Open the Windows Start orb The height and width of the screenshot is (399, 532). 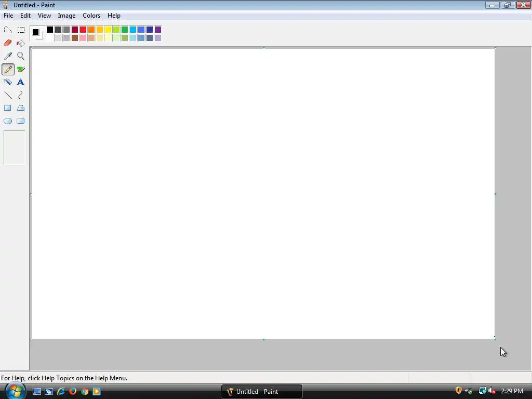click(15, 391)
